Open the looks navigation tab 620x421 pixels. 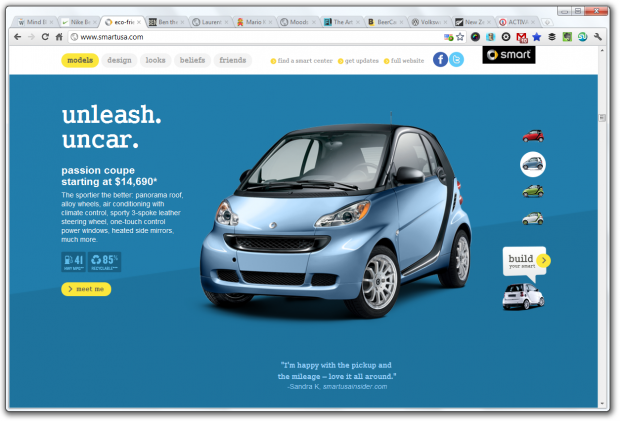pos(155,60)
